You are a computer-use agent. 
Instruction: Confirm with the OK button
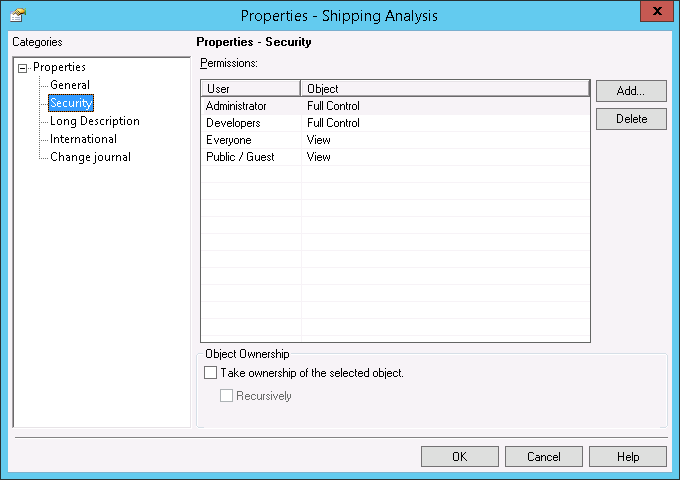point(460,457)
